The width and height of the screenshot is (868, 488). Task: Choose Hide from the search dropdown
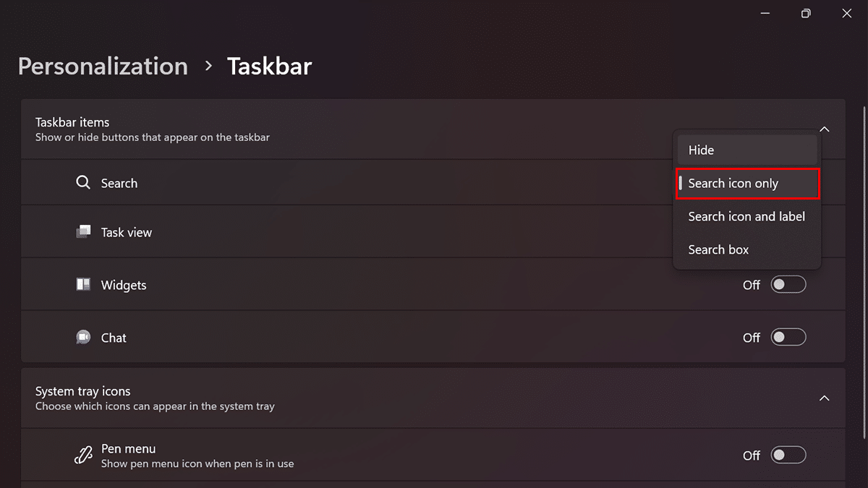pos(746,150)
